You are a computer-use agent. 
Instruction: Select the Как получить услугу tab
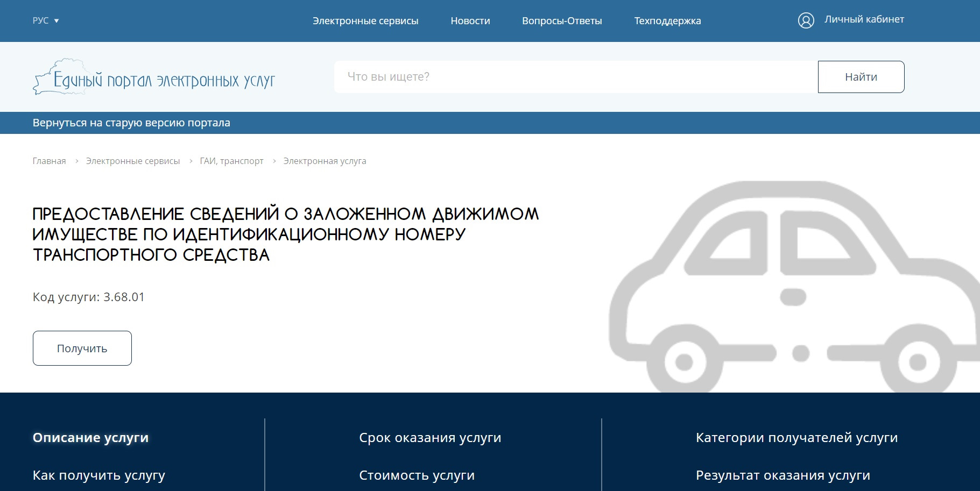tap(99, 475)
